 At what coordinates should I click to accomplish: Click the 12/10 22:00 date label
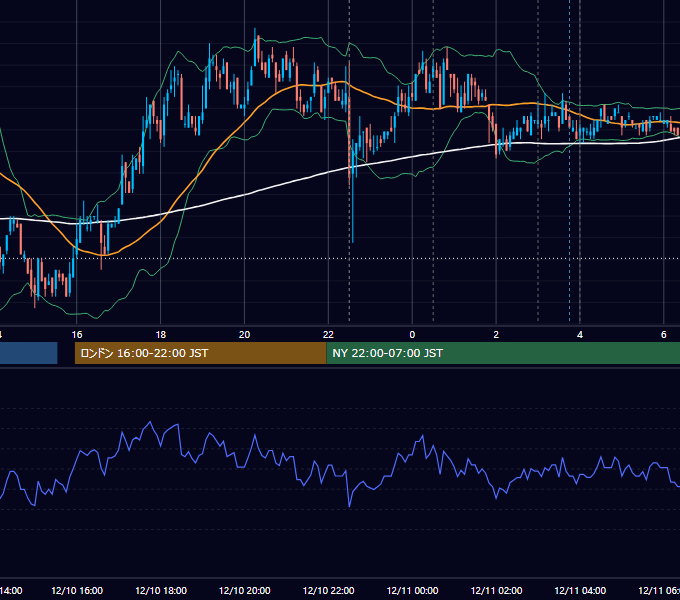click(328, 590)
